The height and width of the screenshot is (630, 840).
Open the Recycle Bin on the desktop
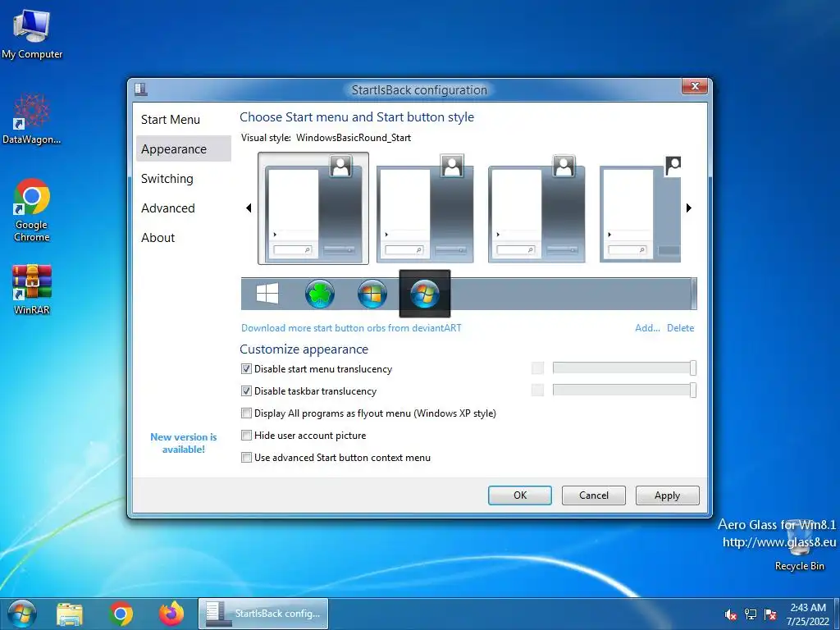pyautogui.click(x=799, y=545)
